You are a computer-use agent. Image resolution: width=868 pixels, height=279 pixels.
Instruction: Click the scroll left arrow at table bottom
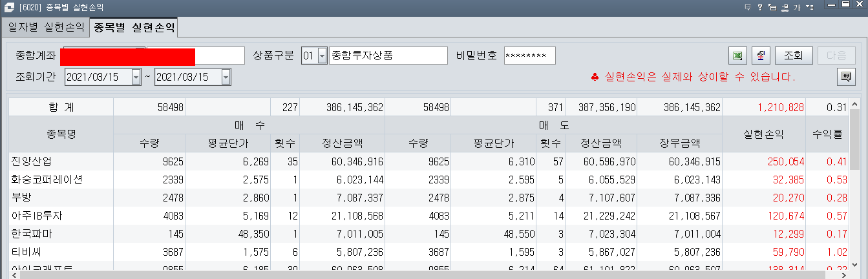[14, 274]
